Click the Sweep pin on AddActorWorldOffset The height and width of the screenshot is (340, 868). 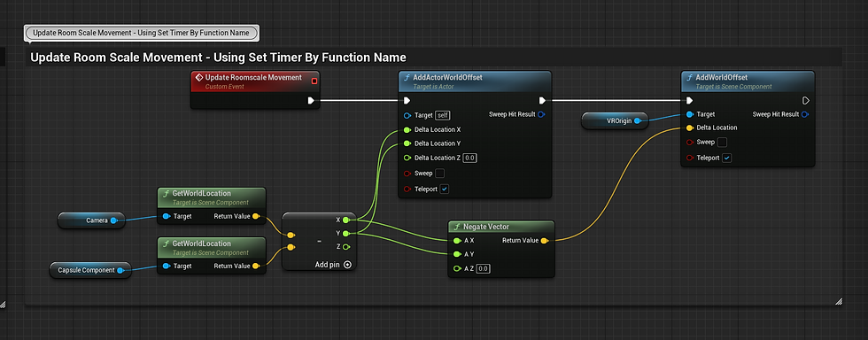coord(407,174)
